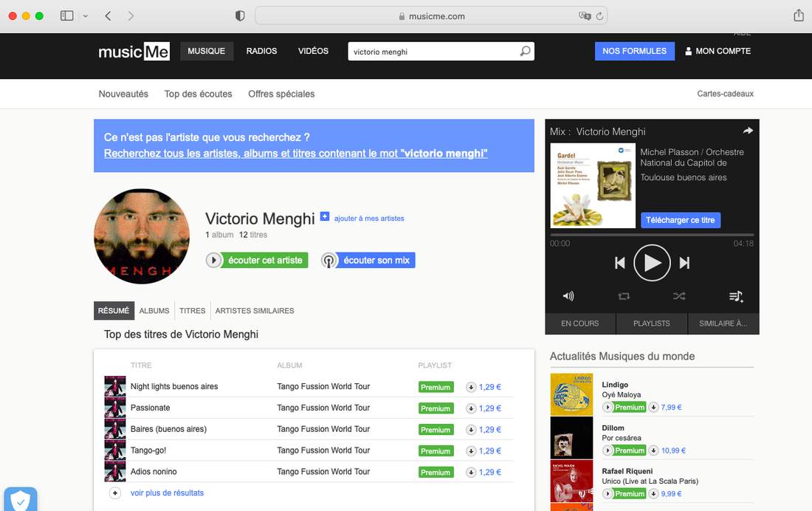Screen dimensions: 812x511
Task: Skip to previous track in player
Action: (x=620, y=263)
